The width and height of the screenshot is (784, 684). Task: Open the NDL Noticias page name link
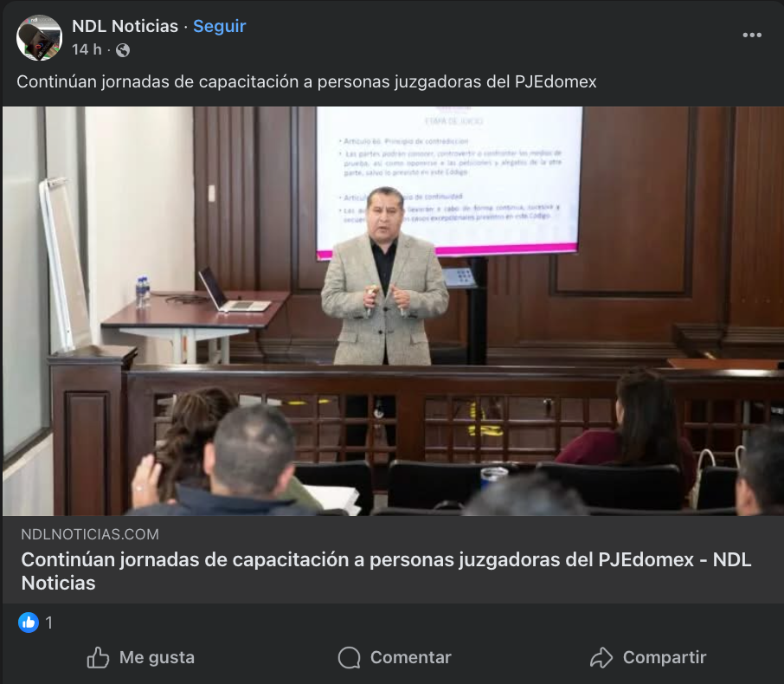pos(125,26)
